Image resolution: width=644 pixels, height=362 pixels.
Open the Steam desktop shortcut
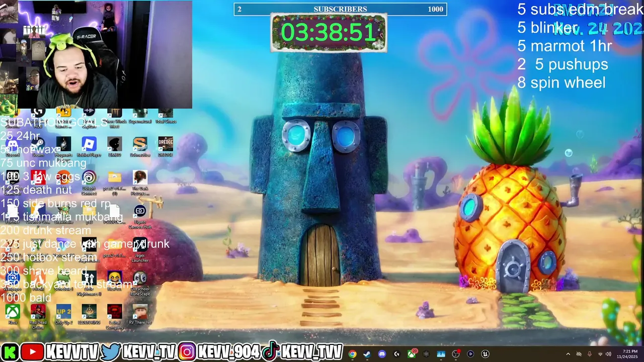(x=38, y=147)
